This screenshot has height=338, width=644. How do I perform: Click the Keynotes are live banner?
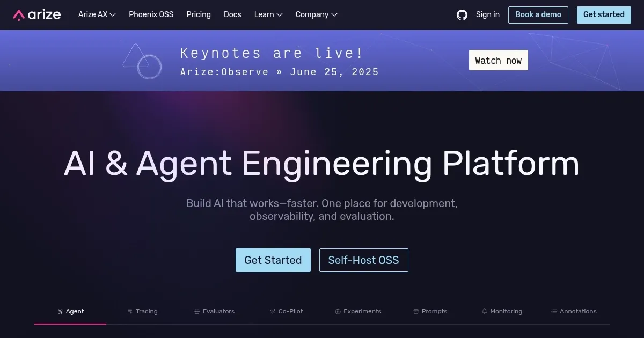coord(271,53)
